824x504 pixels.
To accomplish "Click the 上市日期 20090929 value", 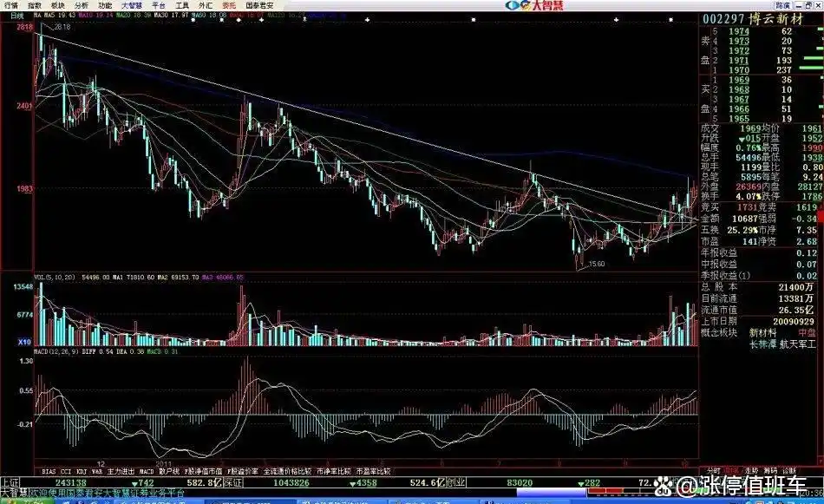I will [x=793, y=321].
